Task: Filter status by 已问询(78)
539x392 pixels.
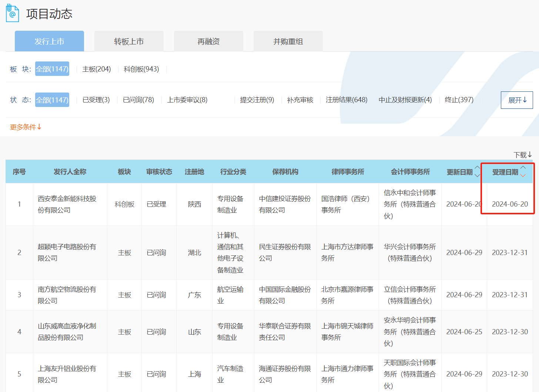Action: coord(138,100)
